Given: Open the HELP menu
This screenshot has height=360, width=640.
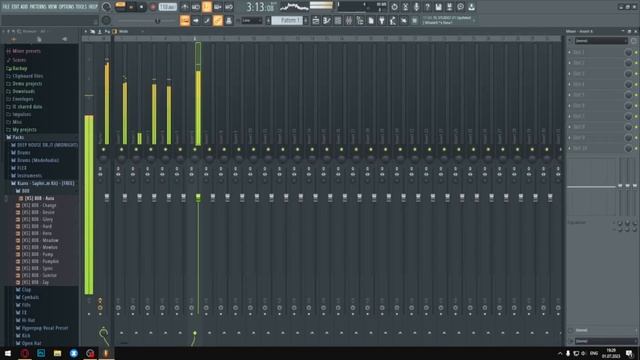Looking at the screenshot, I should [93, 7].
